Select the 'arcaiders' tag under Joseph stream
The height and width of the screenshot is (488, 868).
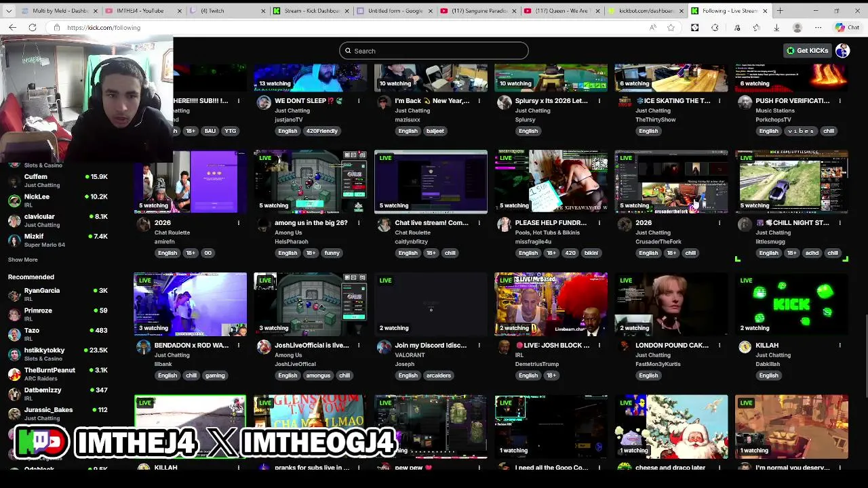click(x=438, y=375)
